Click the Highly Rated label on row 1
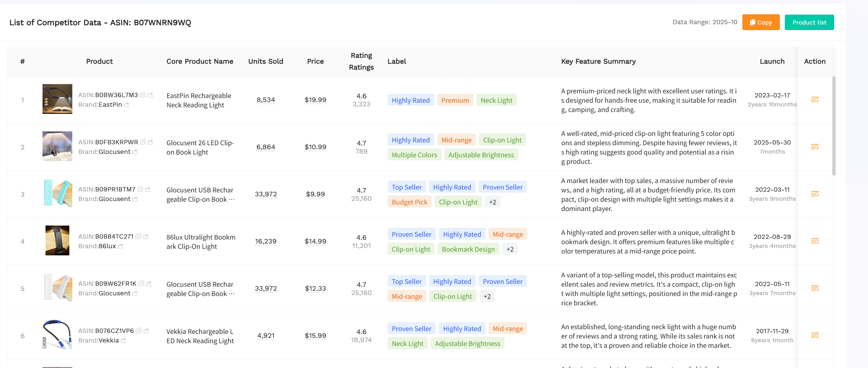 (x=410, y=100)
